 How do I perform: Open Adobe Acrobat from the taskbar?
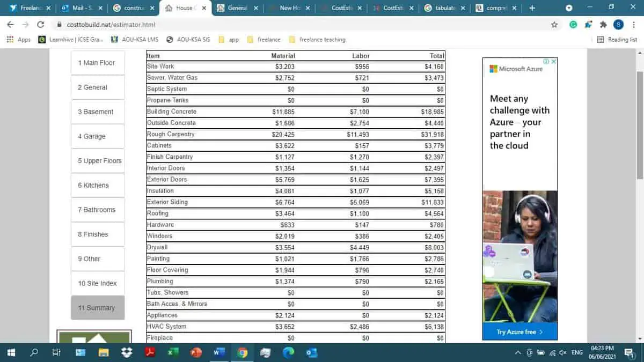pyautogui.click(x=150, y=352)
